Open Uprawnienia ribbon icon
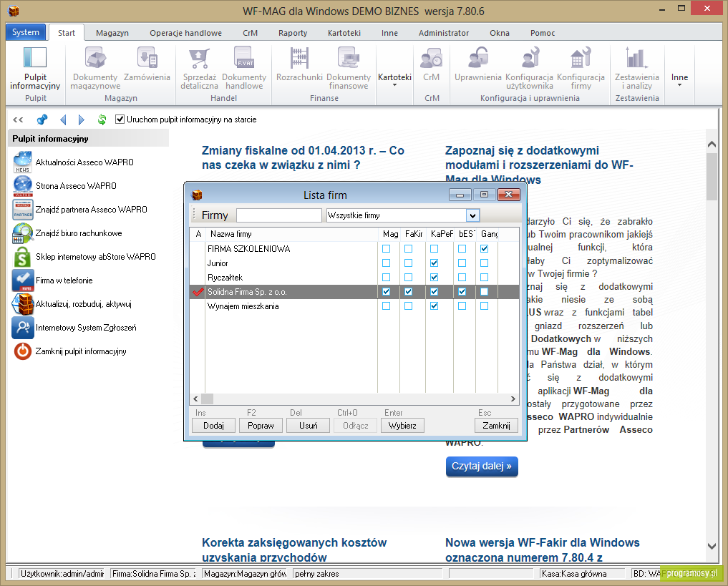This screenshot has height=586, width=728. (x=478, y=58)
